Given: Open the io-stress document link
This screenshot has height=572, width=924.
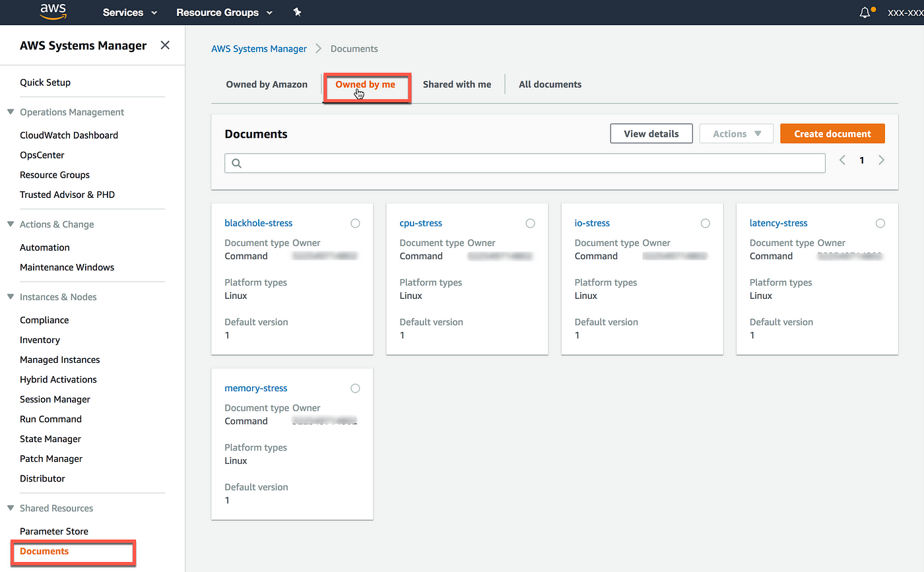Looking at the screenshot, I should coord(592,223).
